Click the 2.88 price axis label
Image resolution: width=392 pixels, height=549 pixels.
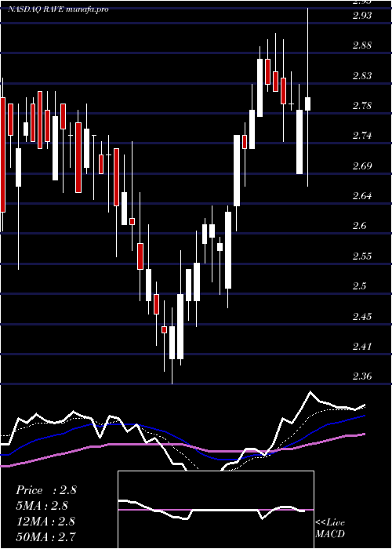click(362, 45)
